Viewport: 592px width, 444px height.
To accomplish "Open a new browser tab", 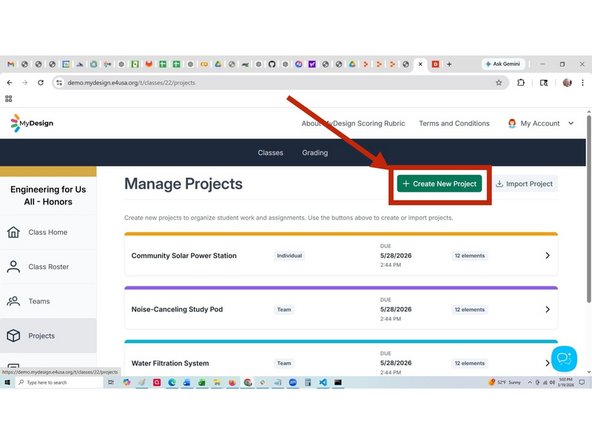I will (x=449, y=64).
